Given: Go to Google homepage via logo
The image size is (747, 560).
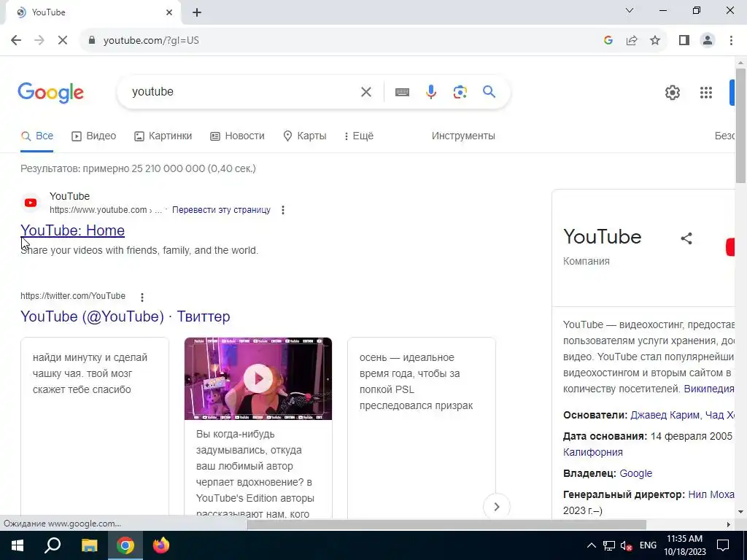Looking at the screenshot, I should click(50, 93).
